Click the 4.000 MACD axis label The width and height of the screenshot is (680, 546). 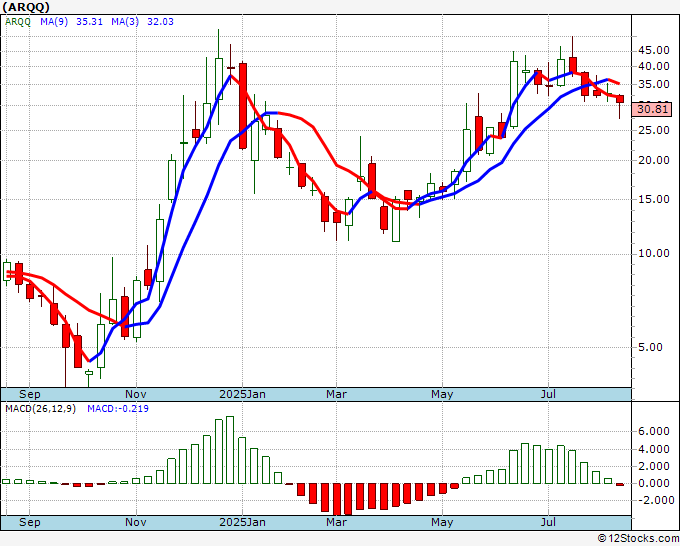654,449
